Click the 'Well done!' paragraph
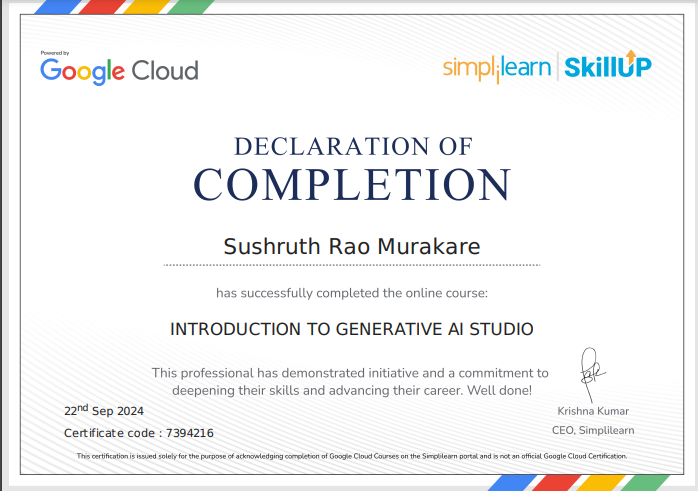This screenshot has width=698, height=491. [352, 381]
